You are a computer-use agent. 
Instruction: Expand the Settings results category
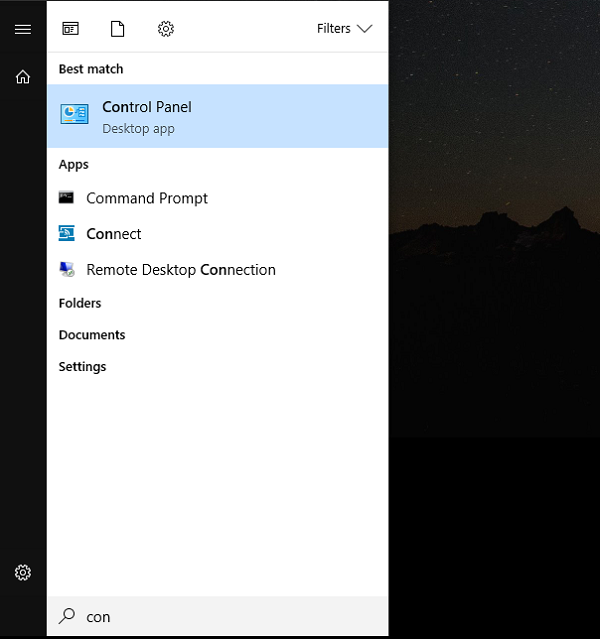point(82,367)
